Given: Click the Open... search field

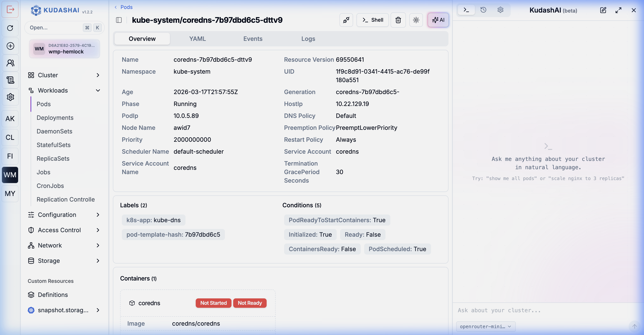Looking at the screenshot, I should pyautogui.click(x=65, y=27).
